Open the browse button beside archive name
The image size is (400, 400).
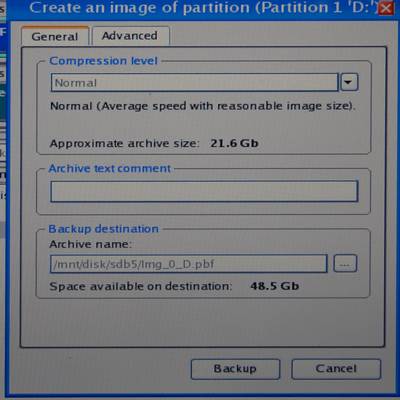(345, 264)
